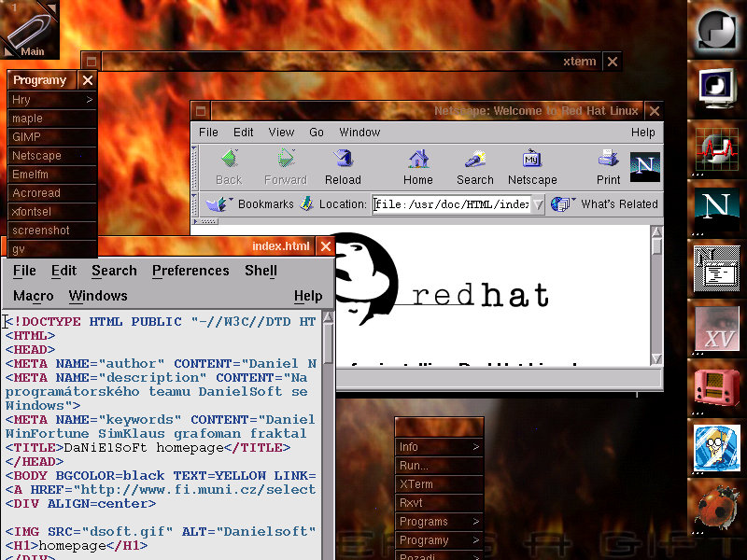Image resolution: width=747 pixels, height=560 pixels.
Task: Click the page proxy icon beside Location
Action: 306,203
